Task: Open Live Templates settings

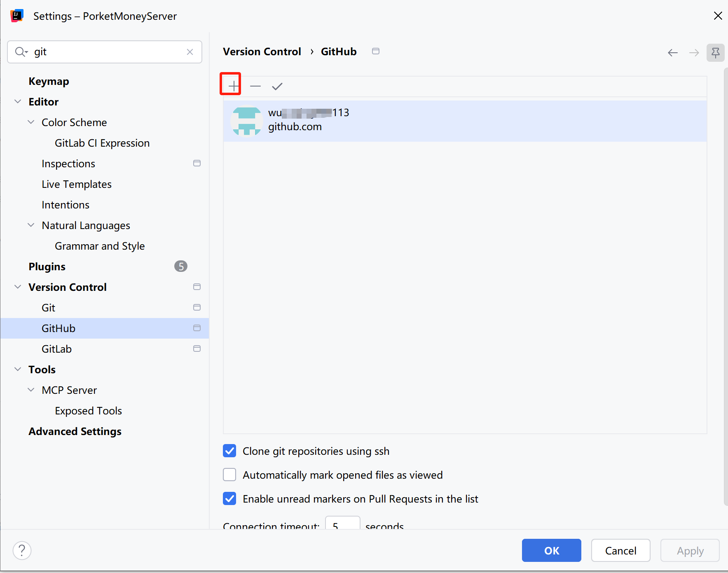Action: click(x=77, y=184)
